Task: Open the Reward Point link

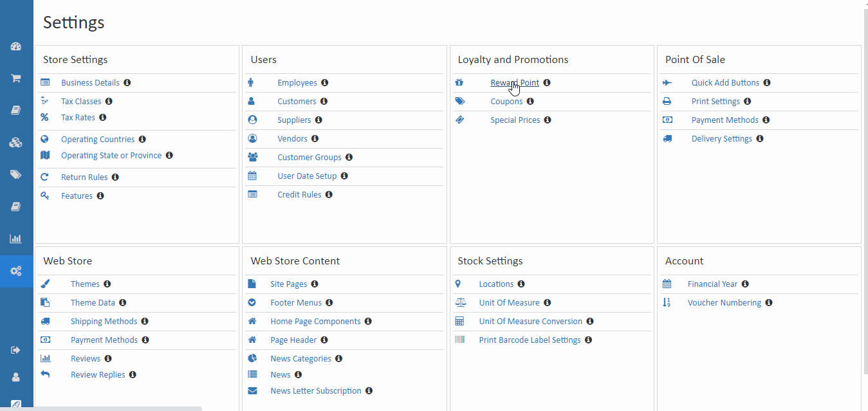Action: [x=515, y=83]
